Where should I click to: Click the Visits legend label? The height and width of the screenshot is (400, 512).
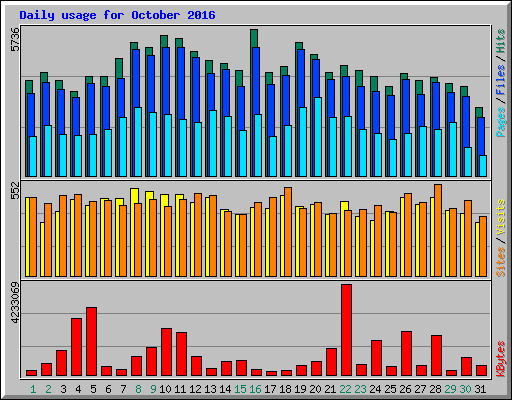[501, 218]
